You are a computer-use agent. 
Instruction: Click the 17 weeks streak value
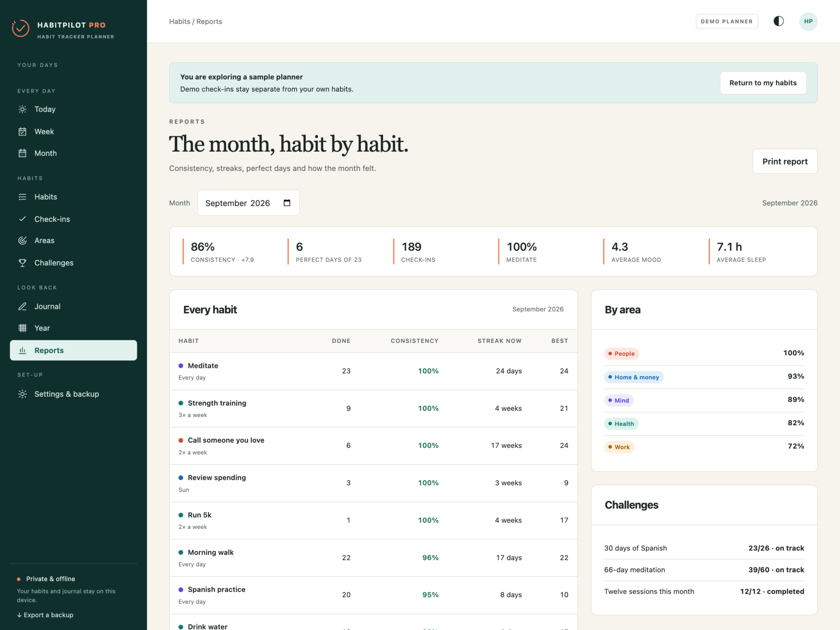pyautogui.click(x=506, y=445)
